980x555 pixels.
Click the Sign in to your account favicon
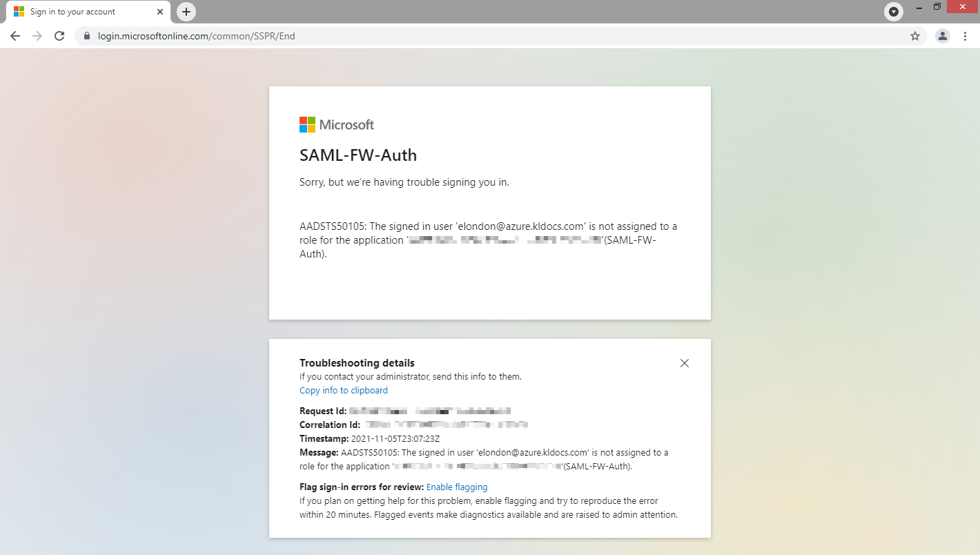(x=19, y=11)
